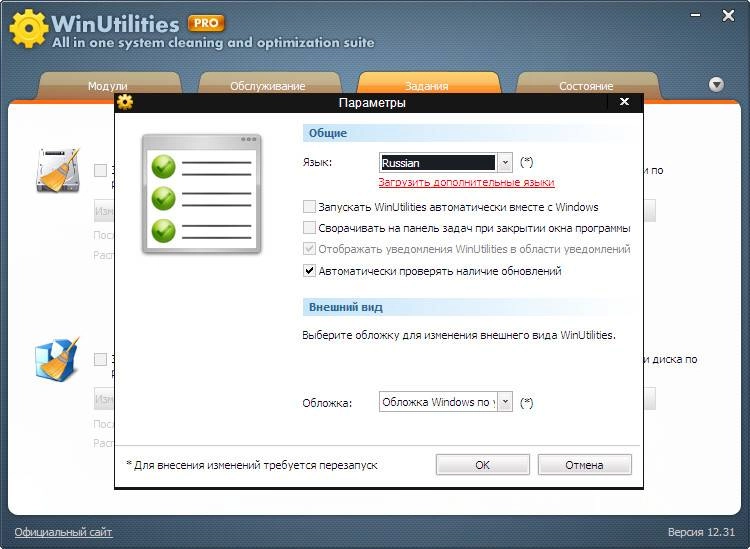Switch to the Обслуживание tab
Viewport: 750px width, 549px height.
tap(268, 86)
